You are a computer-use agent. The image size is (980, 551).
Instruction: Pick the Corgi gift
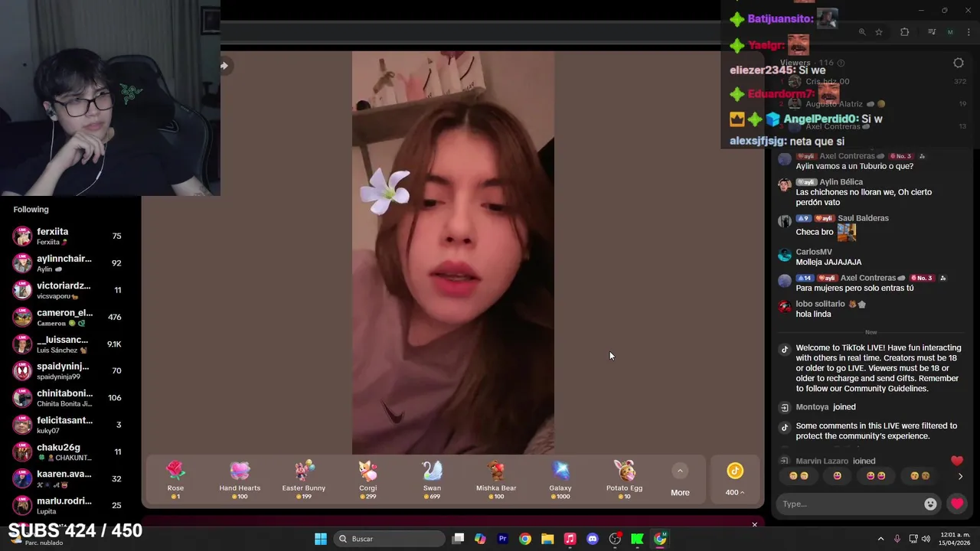[x=368, y=480]
